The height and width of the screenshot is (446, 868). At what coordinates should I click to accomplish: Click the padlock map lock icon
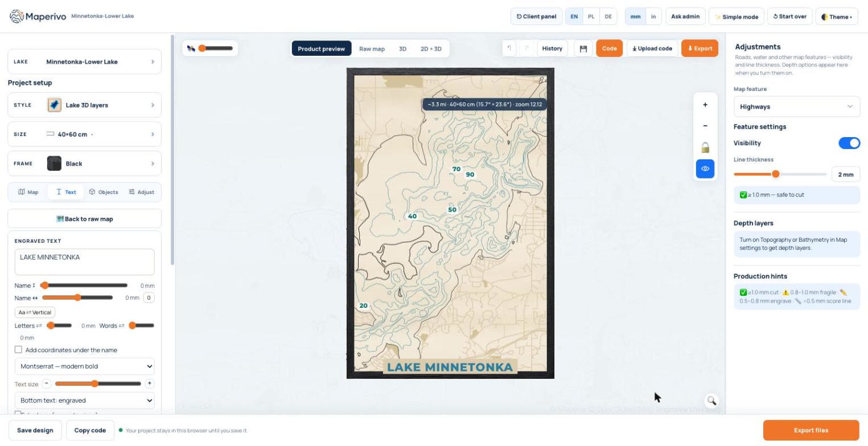(x=705, y=147)
